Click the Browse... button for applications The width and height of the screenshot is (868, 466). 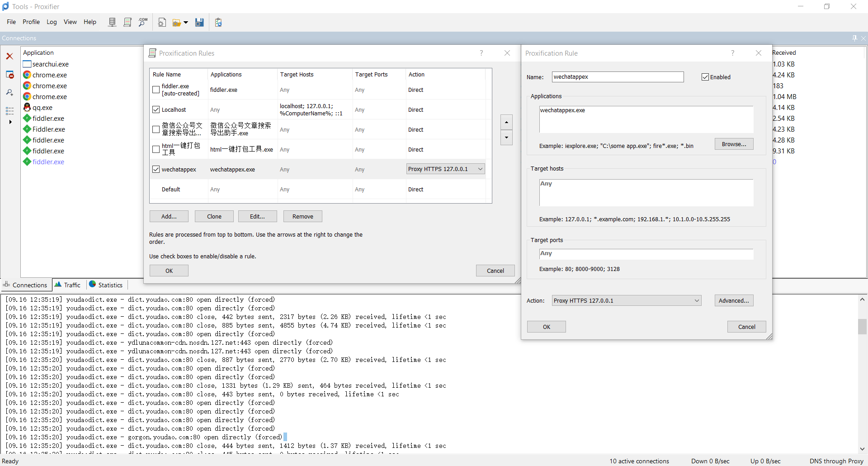[733, 144]
